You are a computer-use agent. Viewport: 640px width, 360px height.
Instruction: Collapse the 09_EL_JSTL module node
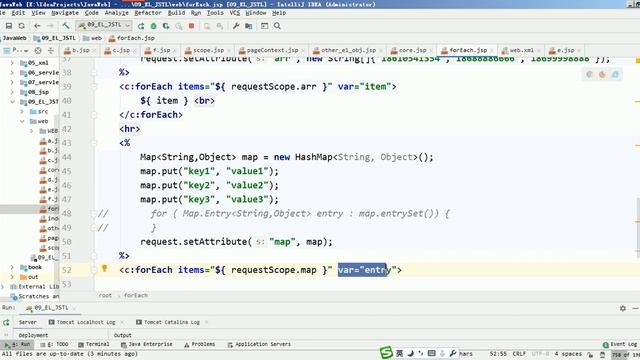pyautogui.click(x=12, y=102)
